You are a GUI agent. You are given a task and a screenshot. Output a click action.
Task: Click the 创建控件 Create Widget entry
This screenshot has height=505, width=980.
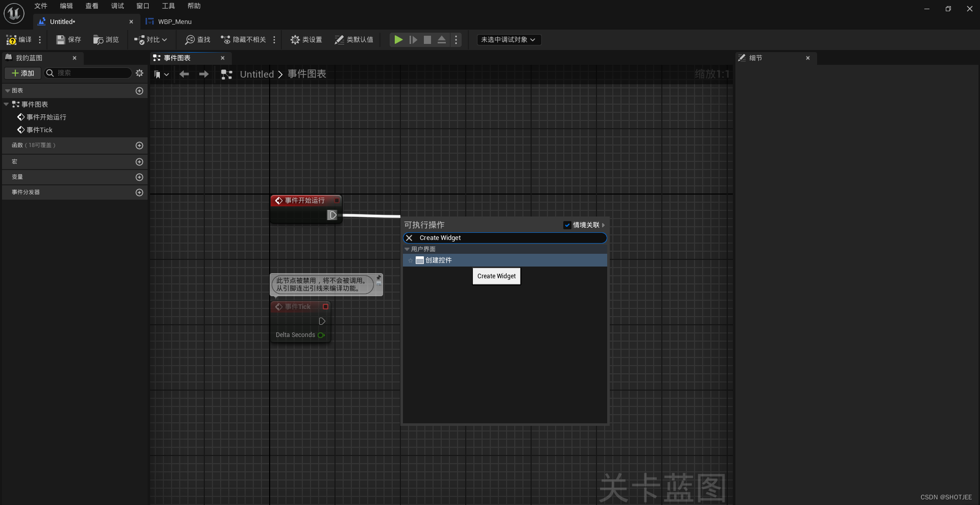click(x=437, y=260)
